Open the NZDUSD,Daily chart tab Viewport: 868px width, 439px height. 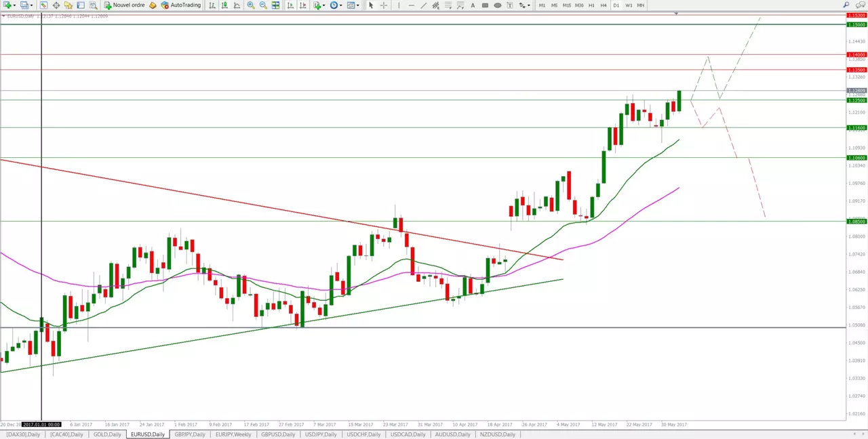pos(498,434)
